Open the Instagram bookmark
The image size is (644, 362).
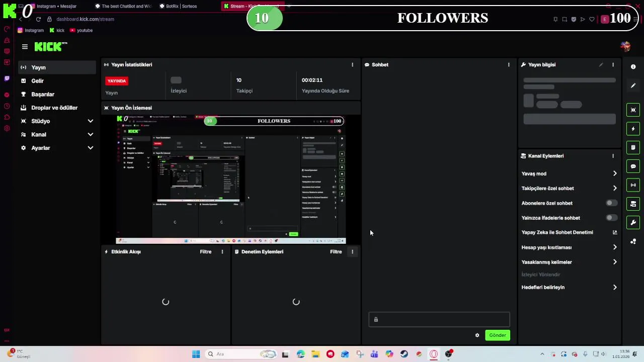pos(31,30)
